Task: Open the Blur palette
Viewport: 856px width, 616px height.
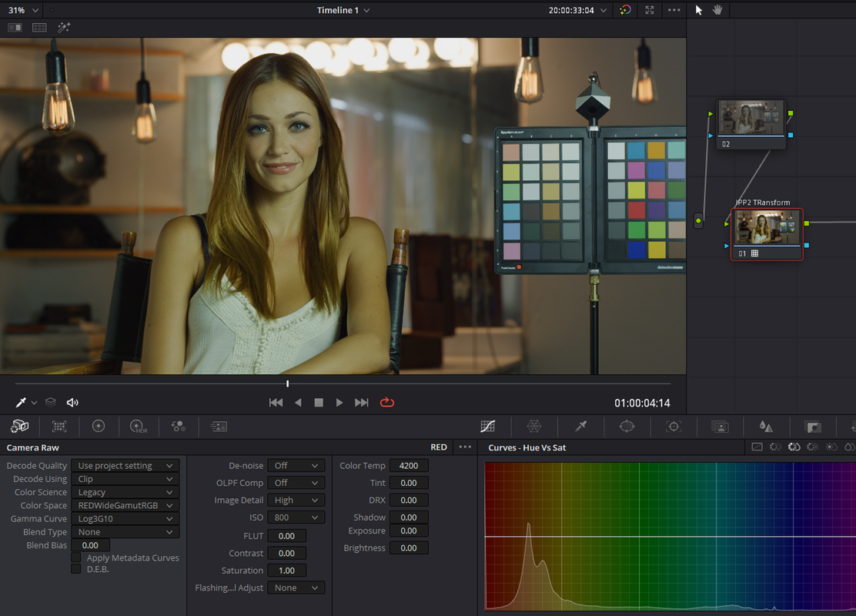Action: 766,426
